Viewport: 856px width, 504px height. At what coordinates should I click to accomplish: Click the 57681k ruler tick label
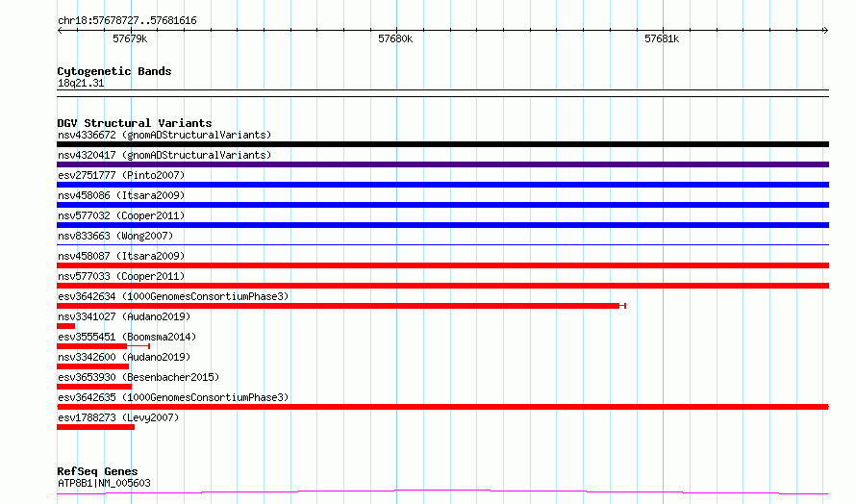coord(662,38)
